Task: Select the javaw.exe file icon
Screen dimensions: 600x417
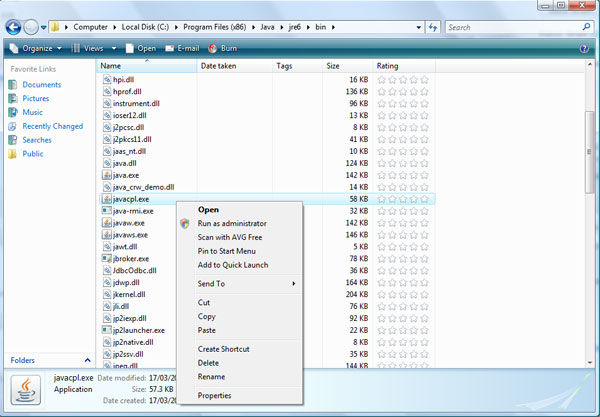Action: pyautogui.click(x=107, y=223)
